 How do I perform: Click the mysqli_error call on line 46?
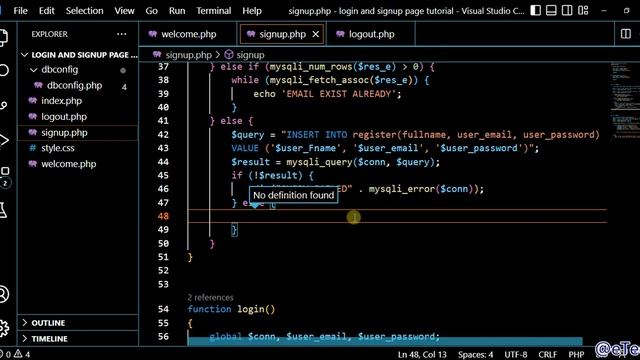402,189
